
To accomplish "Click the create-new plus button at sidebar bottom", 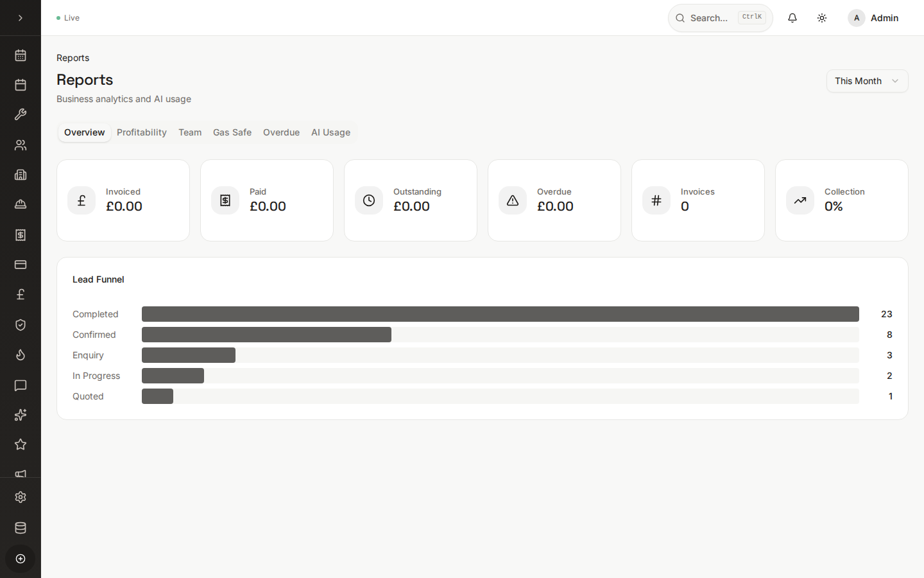I will (20, 559).
